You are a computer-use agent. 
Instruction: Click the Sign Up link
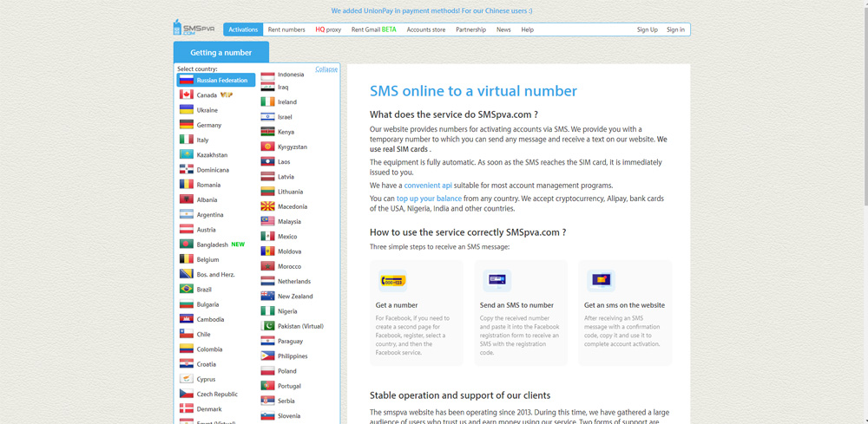click(x=647, y=29)
